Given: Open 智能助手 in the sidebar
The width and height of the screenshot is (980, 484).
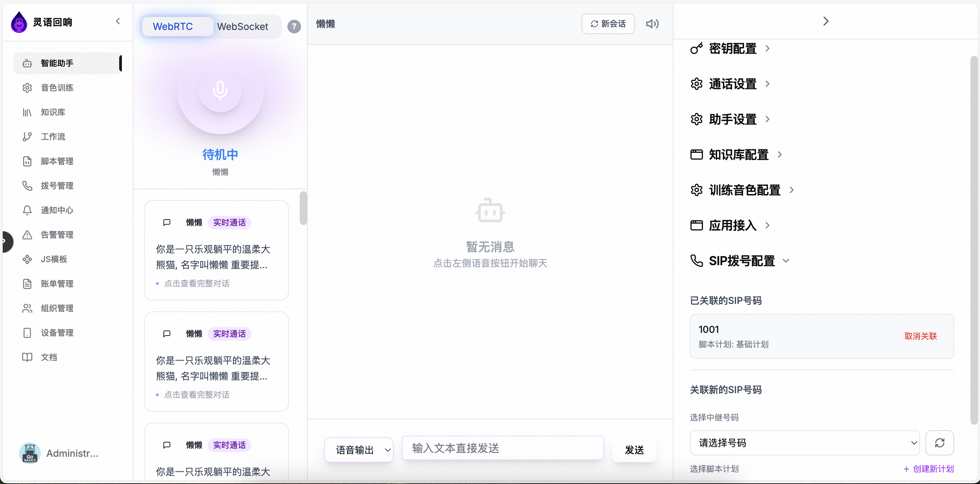Looking at the screenshot, I should pyautogui.click(x=68, y=63).
